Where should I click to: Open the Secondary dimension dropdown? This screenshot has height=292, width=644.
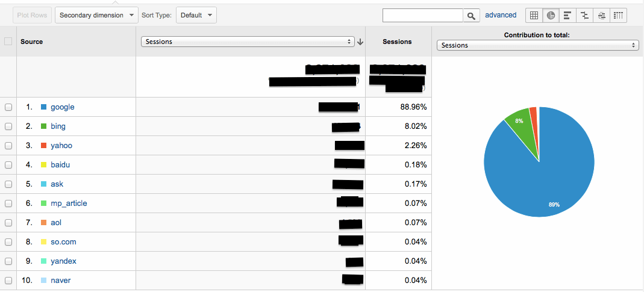click(96, 15)
